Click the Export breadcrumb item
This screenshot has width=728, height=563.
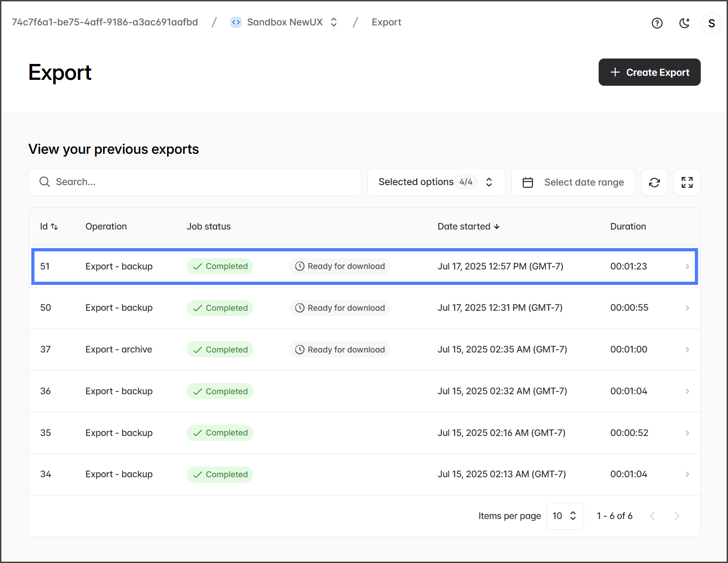[x=386, y=22]
